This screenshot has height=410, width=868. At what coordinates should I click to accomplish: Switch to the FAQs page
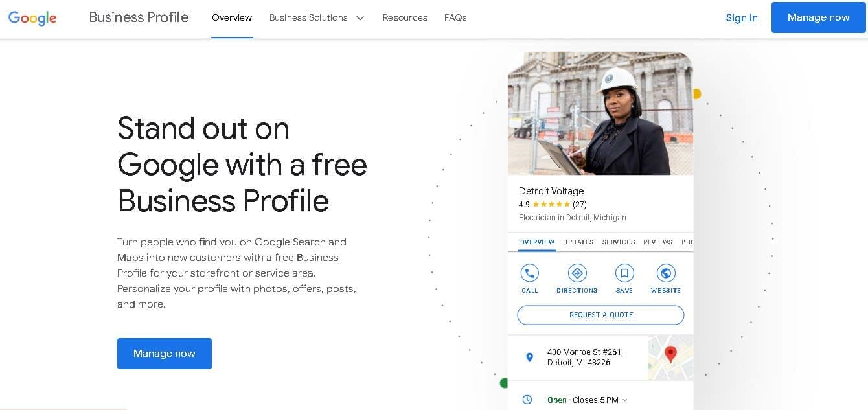point(455,17)
